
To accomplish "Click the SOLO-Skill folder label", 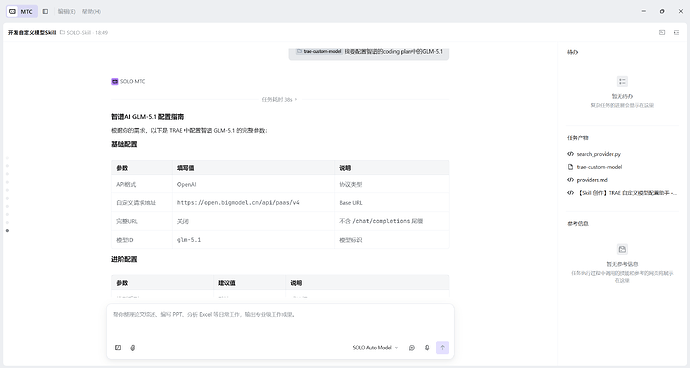I will [x=78, y=33].
